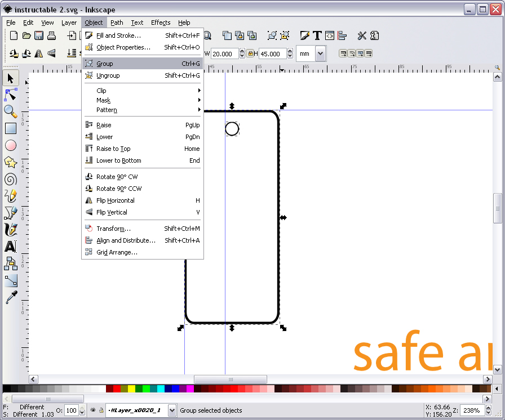The image size is (505, 420).
Task: Open the File menu
Action: pos(11,23)
